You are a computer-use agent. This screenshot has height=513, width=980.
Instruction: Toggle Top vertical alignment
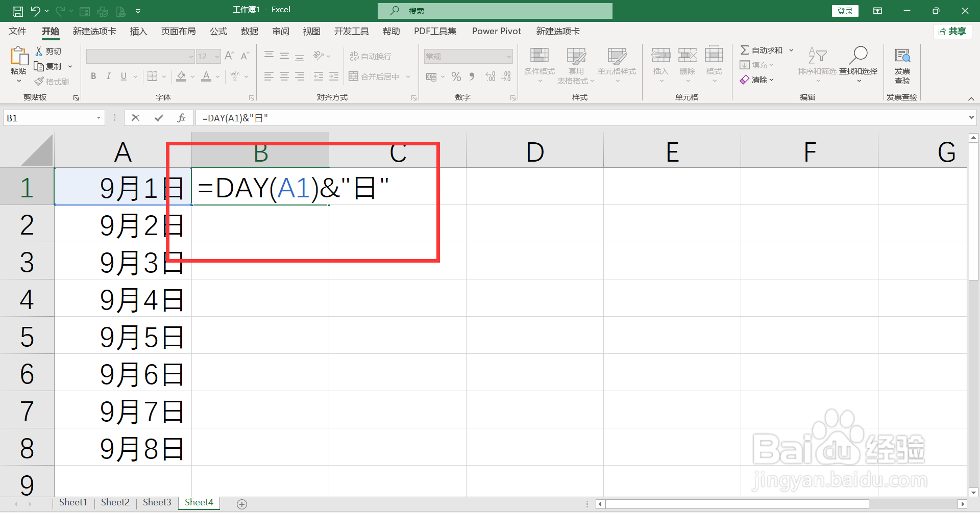click(x=269, y=56)
